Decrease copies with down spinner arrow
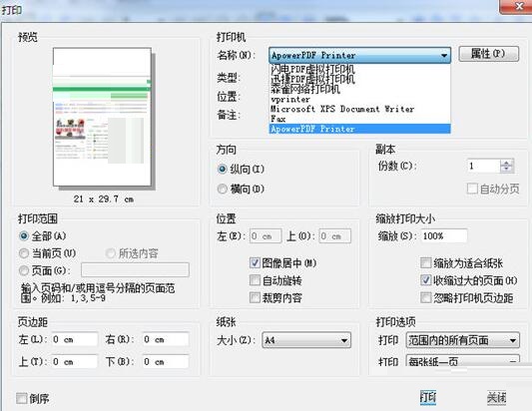 [507, 170]
